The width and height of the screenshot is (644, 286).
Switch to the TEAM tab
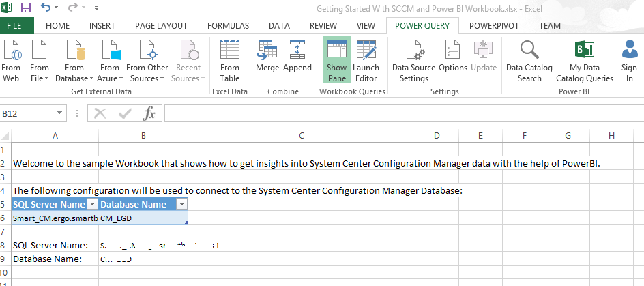550,25
